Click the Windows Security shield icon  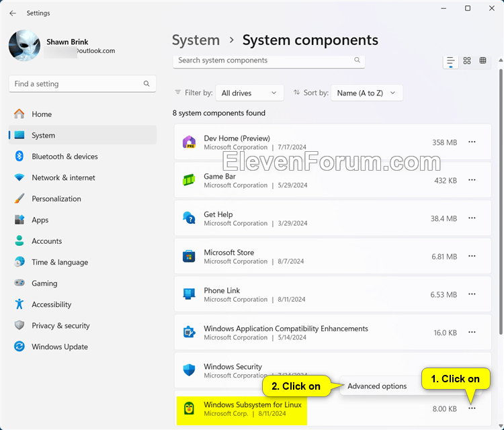point(189,370)
